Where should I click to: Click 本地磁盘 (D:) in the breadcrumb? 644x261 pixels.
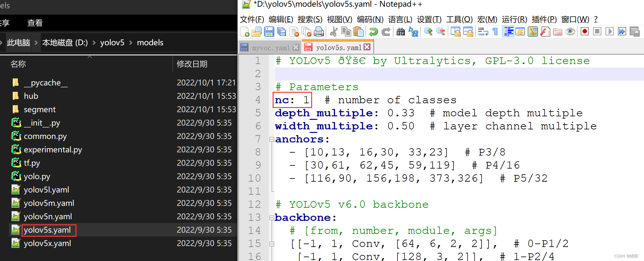[x=65, y=42]
